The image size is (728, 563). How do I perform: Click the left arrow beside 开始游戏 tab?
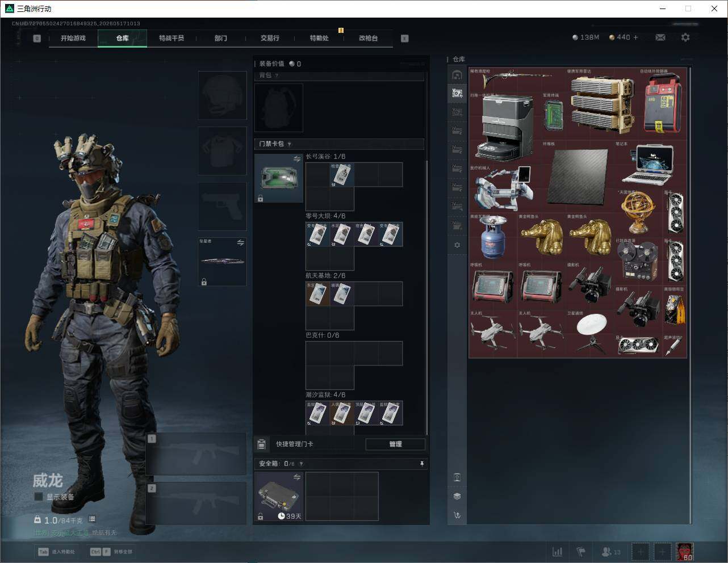(37, 39)
